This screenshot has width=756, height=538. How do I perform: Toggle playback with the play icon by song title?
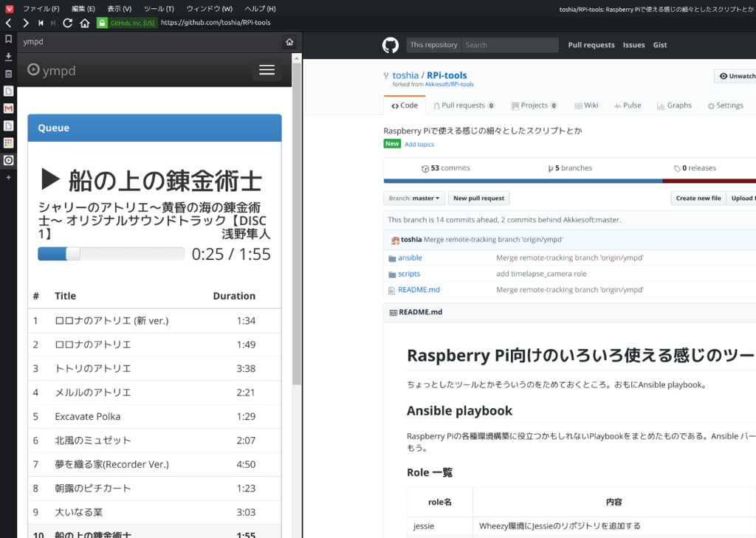pos(51,179)
